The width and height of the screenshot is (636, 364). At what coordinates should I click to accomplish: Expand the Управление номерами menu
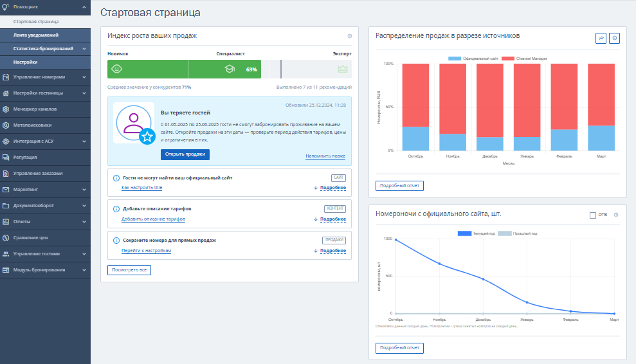[45, 77]
